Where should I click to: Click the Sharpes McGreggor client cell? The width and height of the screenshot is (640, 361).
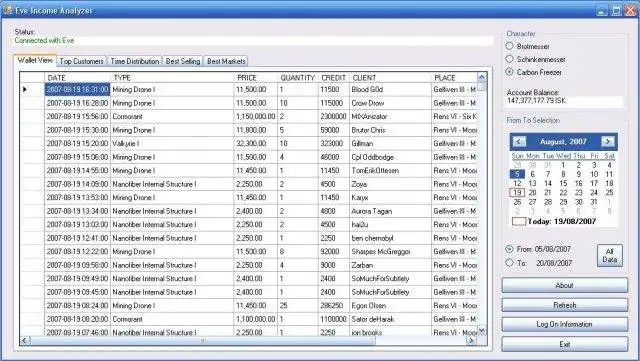tap(391, 252)
